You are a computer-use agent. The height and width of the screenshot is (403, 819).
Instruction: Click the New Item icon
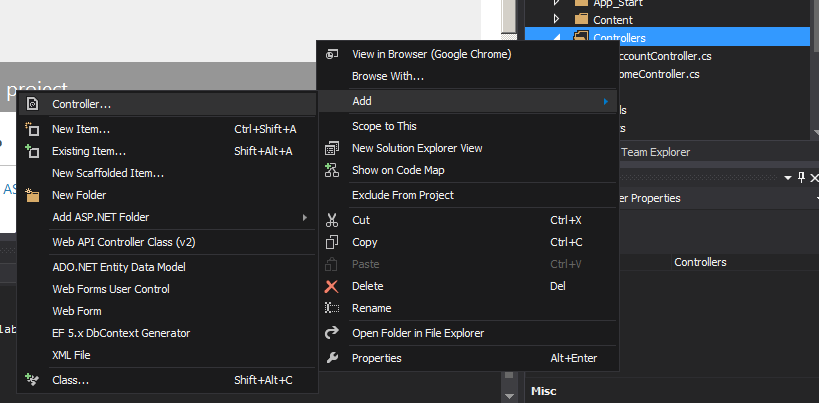(x=32, y=129)
